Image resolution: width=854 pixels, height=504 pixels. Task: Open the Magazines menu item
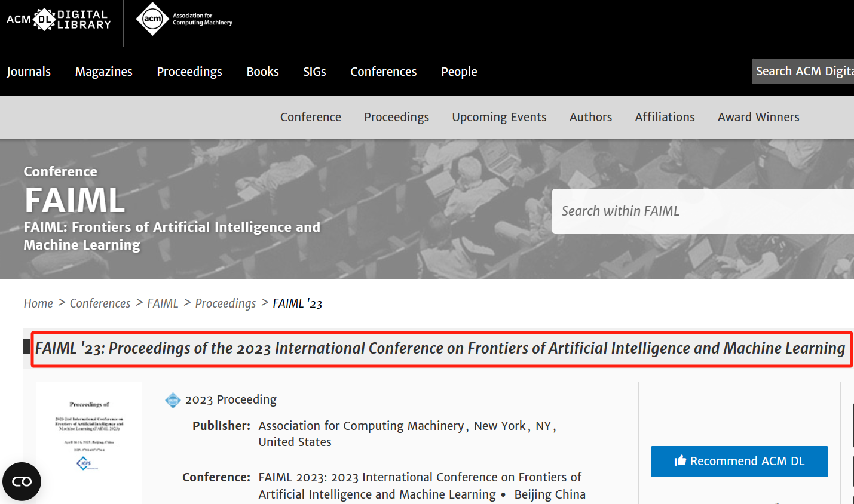[x=104, y=72]
